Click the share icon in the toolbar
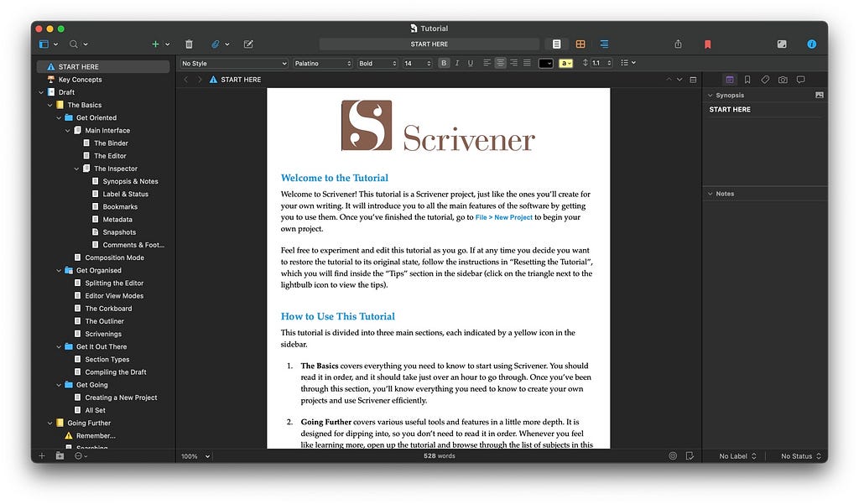Image resolution: width=859 pixels, height=504 pixels. pyautogui.click(x=678, y=44)
